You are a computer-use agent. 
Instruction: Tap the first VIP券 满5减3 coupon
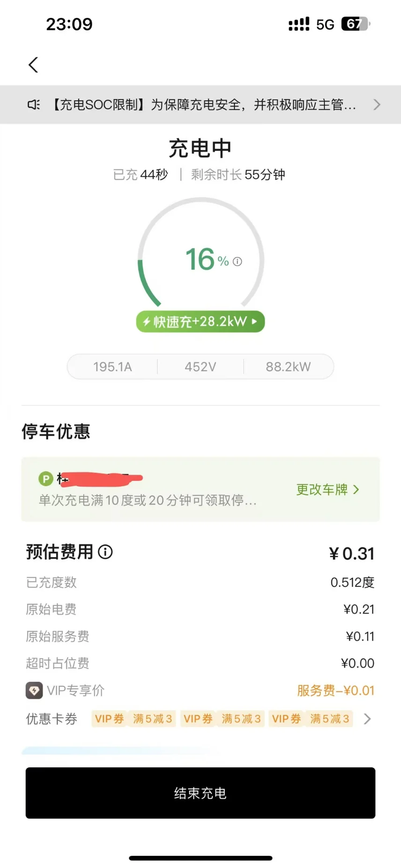coord(134,719)
